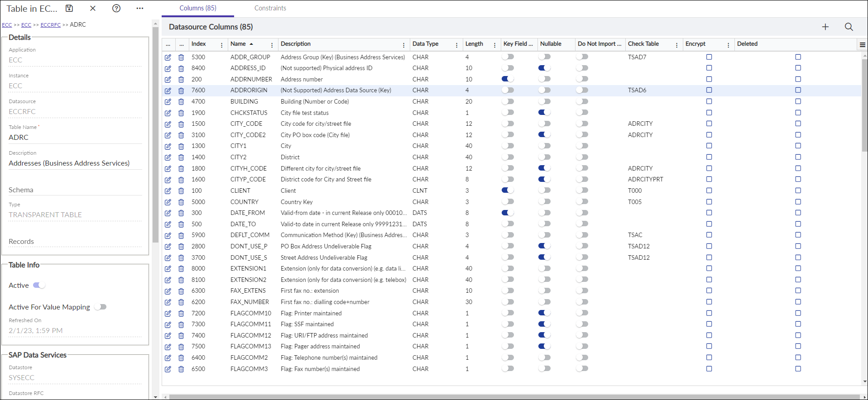Delete the CITY_CODE column row
This screenshot has width=868, height=400.
point(181,124)
